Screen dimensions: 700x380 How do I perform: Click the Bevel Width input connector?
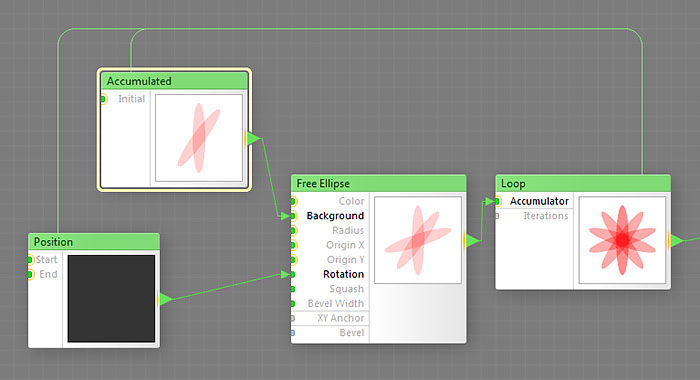point(293,304)
